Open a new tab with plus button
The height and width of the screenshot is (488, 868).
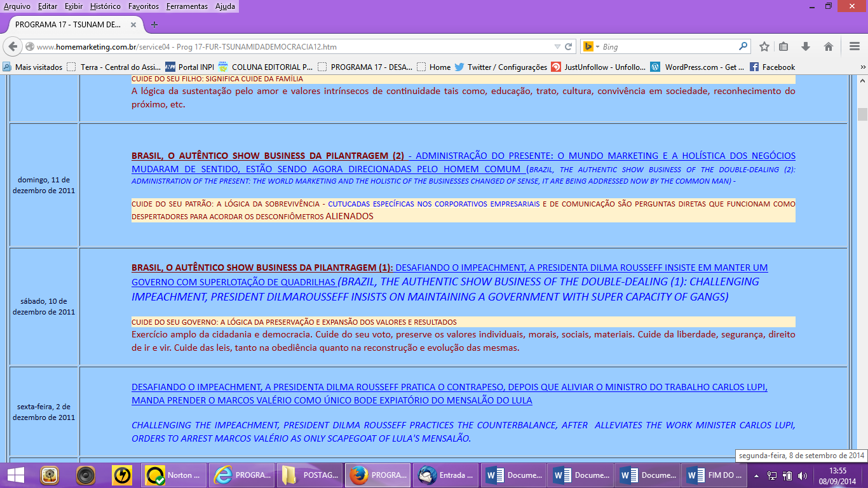pos(154,25)
